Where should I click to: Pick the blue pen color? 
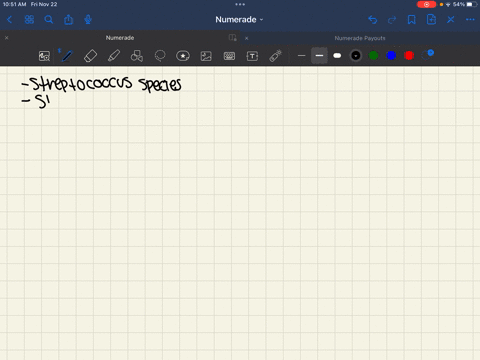coord(391,56)
